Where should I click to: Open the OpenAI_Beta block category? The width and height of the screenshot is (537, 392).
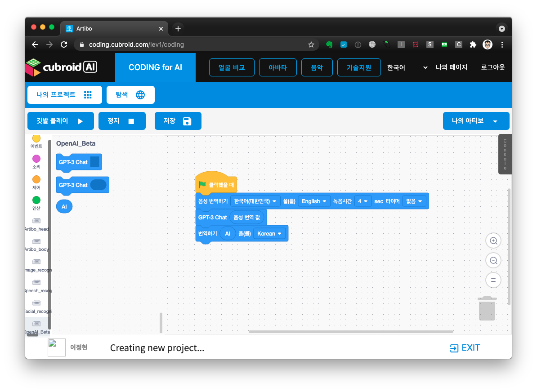(x=36, y=327)
